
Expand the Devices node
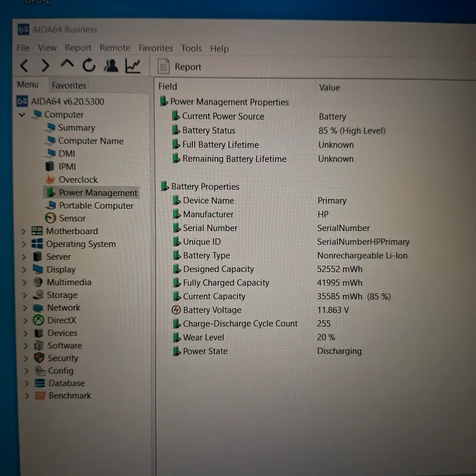tap(26, 333)
